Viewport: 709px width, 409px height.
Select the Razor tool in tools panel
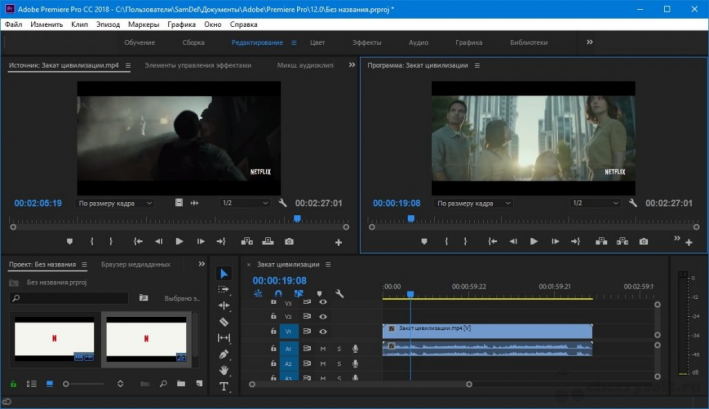point(224,322)
